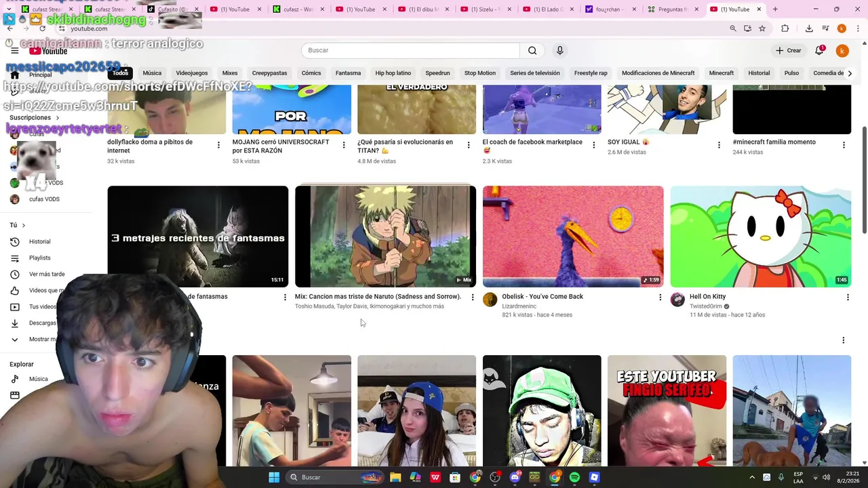Image resolution: width=868 pixels, height=488 pixels.
Task: Start voice search with microphone icon
Action: point(559,50)
